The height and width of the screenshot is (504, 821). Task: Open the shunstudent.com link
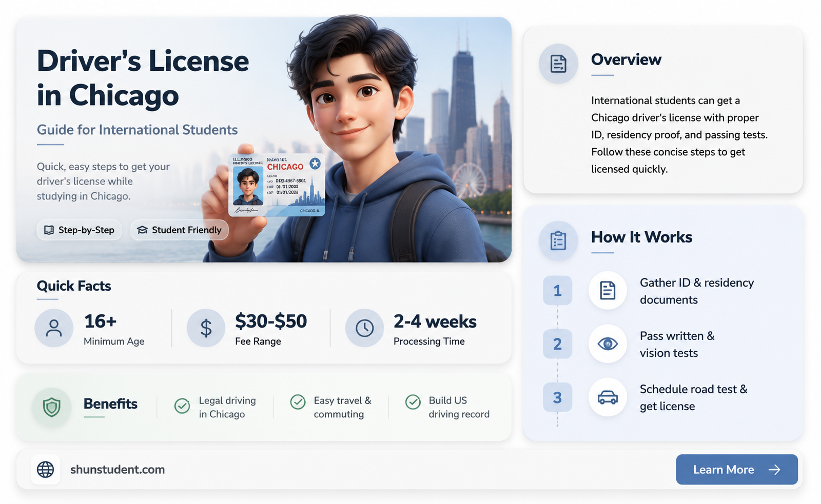[x=118, y=470]
